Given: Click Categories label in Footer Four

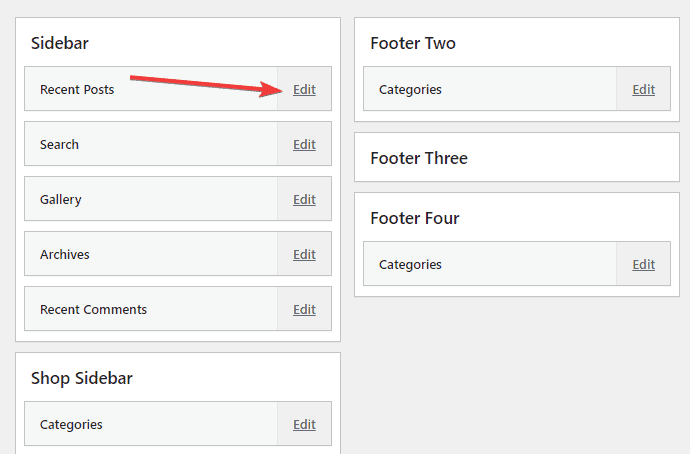Looking at the screenshot, I should [x=410, y=265].
